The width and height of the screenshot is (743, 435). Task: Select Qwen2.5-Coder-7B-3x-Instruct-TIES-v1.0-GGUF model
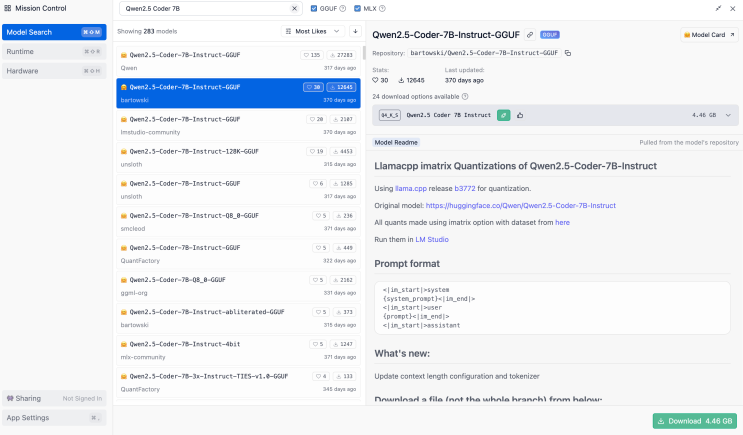click(238, 382)
